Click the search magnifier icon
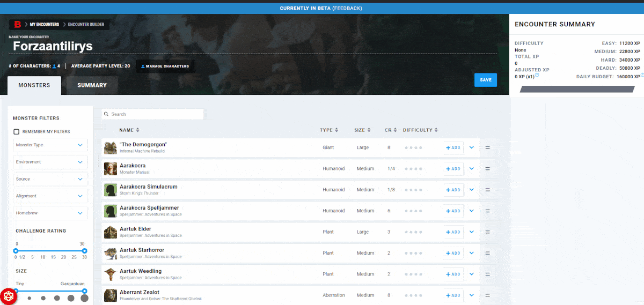This screenshot has height=305, width=644. point(107,114)
